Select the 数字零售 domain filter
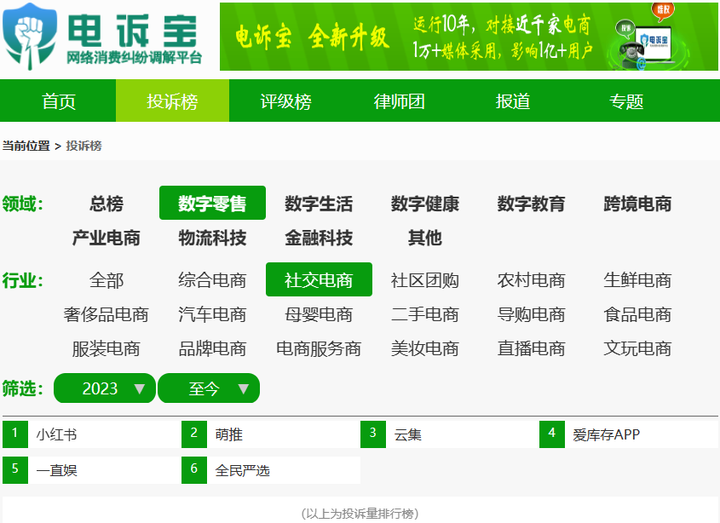The width and height of the screenshot is (720, 523). click(x=212, y=203)
